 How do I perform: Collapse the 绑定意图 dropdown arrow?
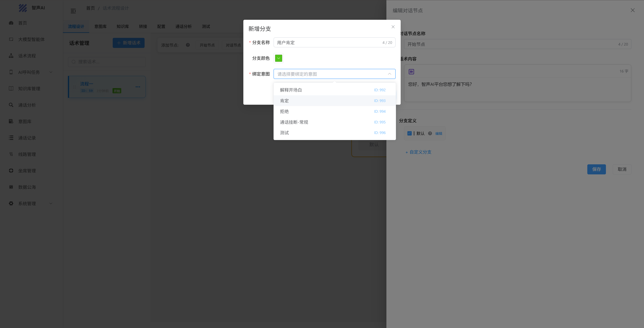(x=389, y=74)
